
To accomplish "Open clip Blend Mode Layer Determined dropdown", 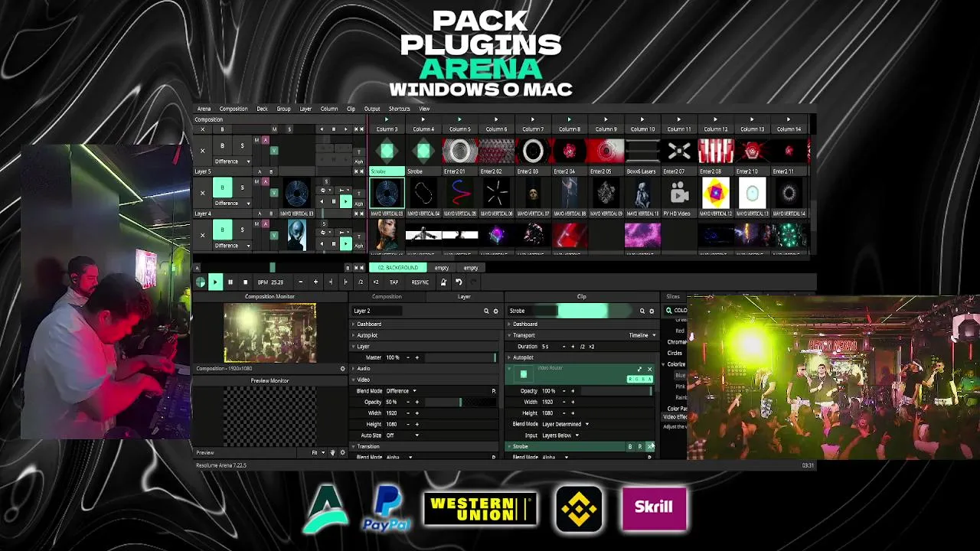I will click(x=566, y=424).
